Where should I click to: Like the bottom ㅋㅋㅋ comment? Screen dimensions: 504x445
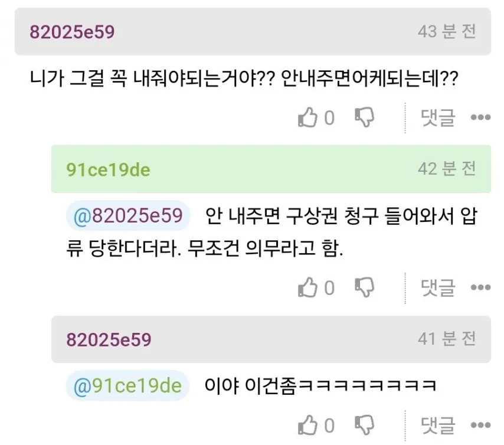coord(309,425)
